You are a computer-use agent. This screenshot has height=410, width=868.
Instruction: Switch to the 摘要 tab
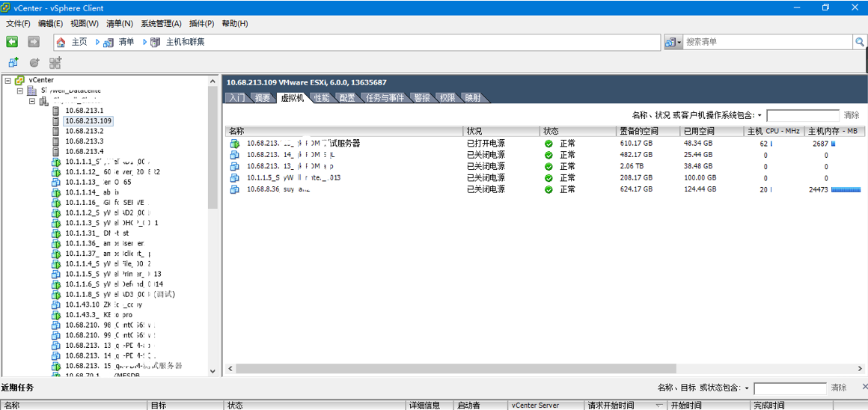point(263,98)
